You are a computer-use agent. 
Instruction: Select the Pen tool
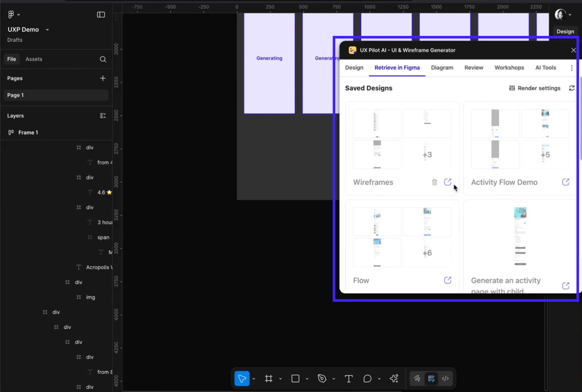pos(322,378)
